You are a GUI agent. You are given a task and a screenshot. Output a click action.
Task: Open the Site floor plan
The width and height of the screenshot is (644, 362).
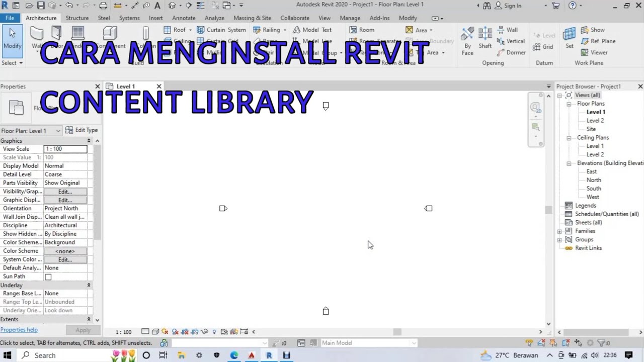pos(591,129)
